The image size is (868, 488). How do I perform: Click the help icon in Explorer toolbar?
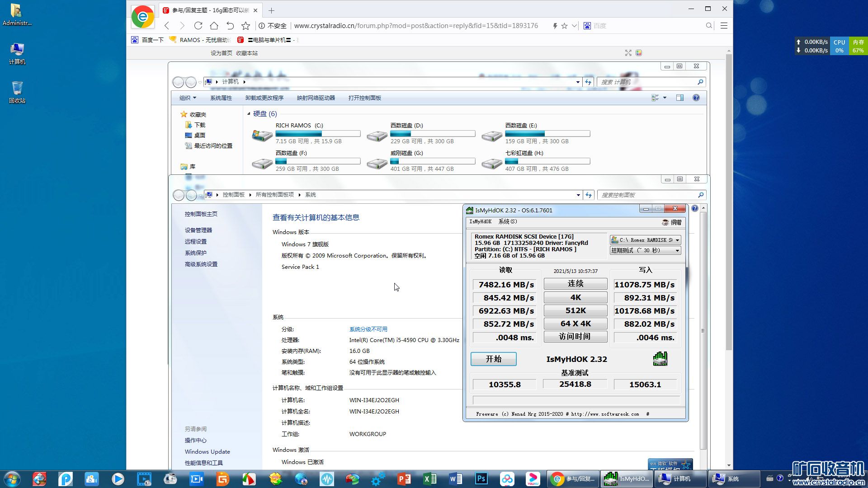696,98
